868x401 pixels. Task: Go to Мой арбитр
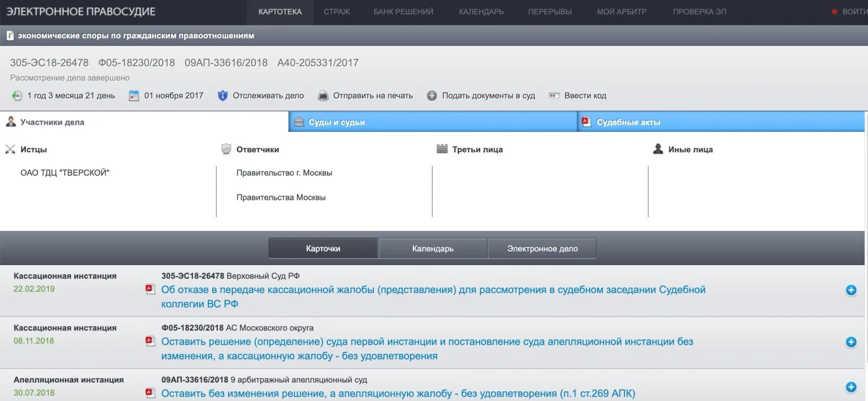(622, 12)
